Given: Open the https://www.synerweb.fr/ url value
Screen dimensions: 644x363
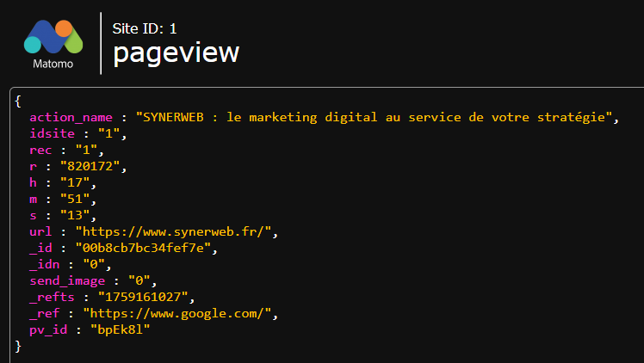Looking at the screenshot, I should (x=176, y=232).
